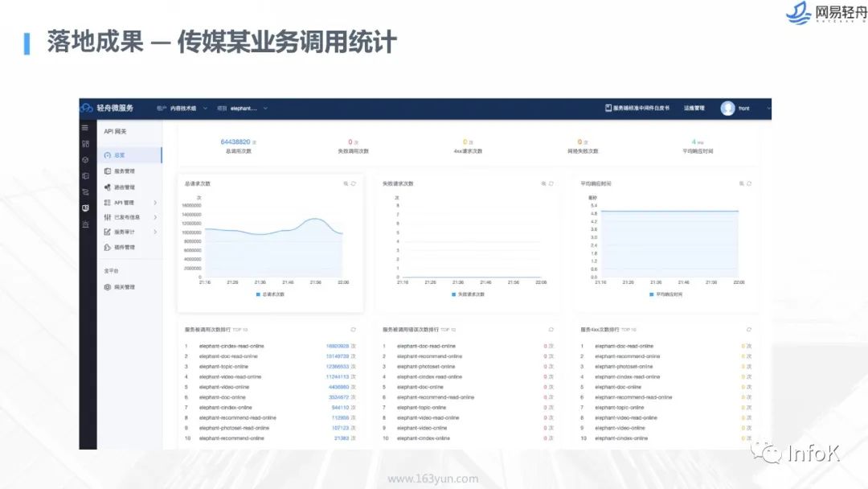Open 服务管理 in the sidebar
Viewport: 868px width, 489px height.
(125, 171)
